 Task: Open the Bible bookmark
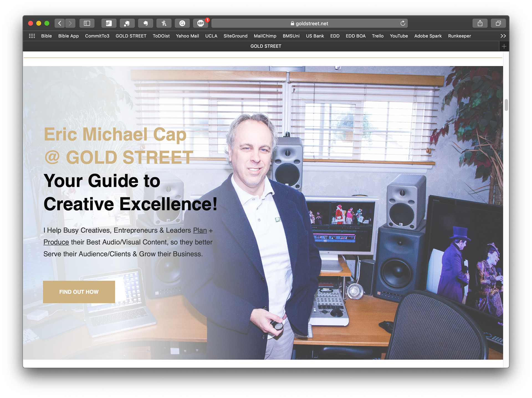pos(47,36)
